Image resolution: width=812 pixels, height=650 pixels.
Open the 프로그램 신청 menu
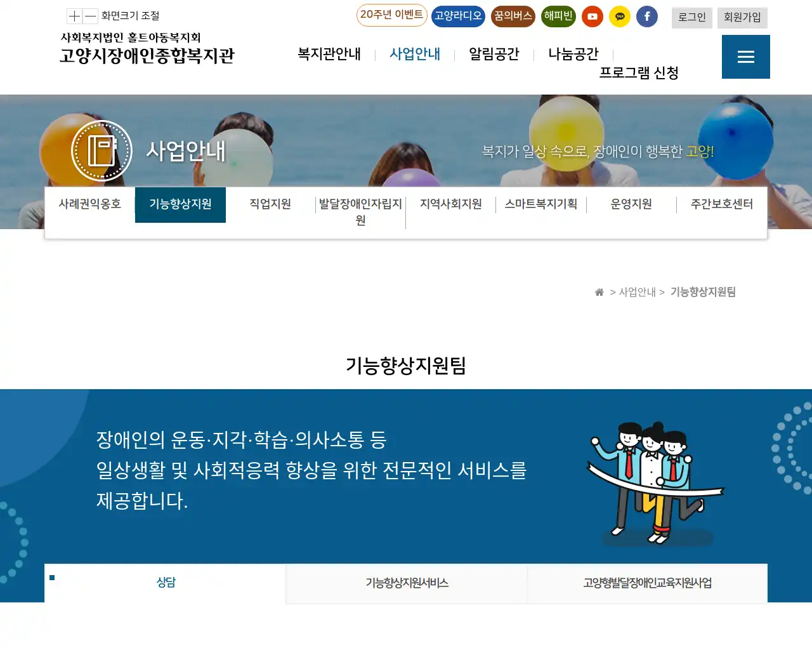[x=639, y=73]
